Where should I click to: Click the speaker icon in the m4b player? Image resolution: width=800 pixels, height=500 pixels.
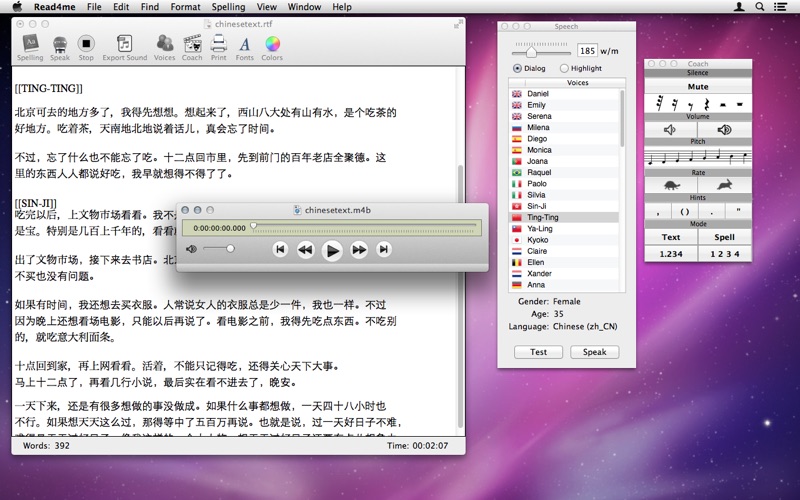point(191,249)
